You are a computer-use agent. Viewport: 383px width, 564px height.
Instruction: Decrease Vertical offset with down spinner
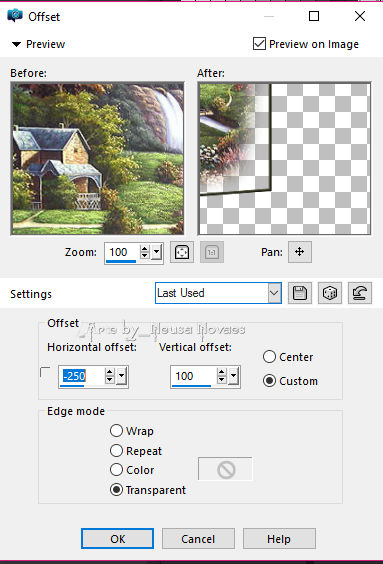coord(222,380)
